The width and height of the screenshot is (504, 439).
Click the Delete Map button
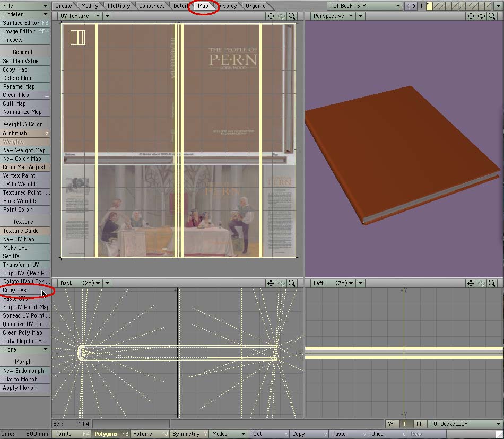pyautogui.click(x=25, y=78)
